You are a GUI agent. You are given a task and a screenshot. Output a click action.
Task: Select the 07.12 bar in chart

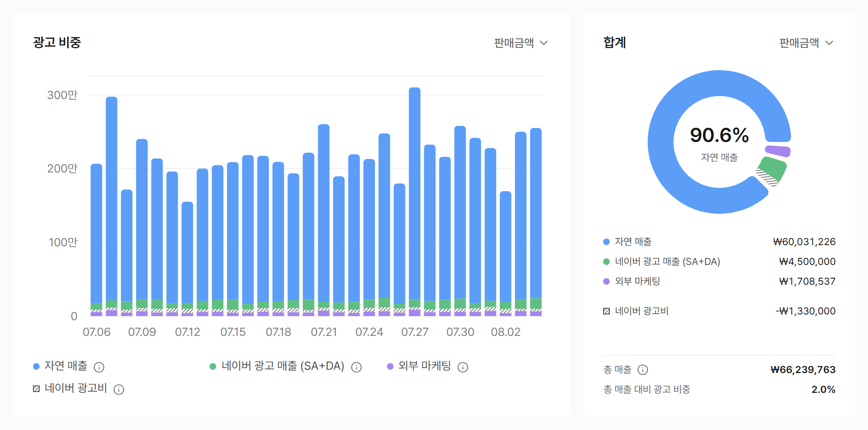187,259
